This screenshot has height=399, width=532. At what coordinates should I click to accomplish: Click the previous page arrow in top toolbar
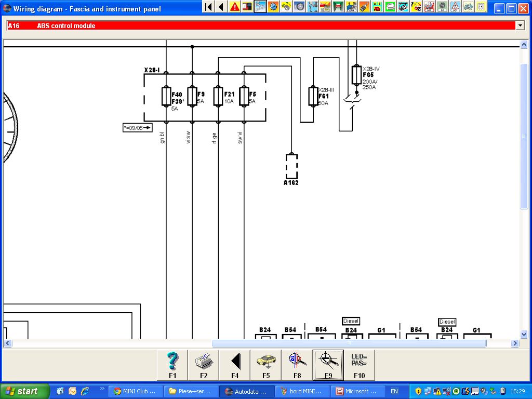pos(221,7)
